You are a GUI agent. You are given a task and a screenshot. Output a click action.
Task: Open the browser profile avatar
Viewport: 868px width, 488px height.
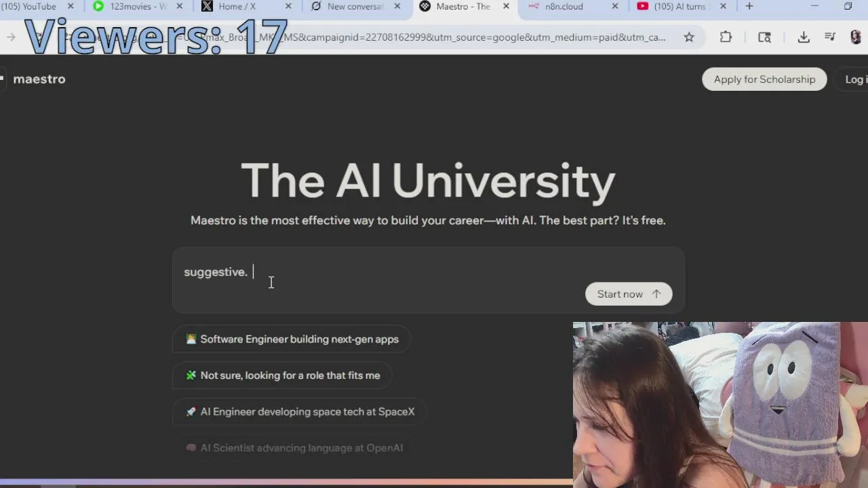coord(856,37)
